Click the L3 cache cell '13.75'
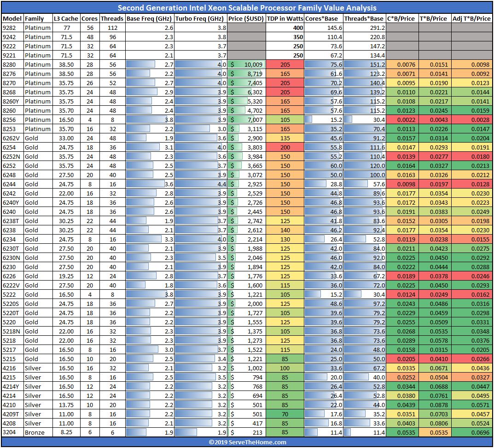Viewport: 494px width, 448px height. pos(66,405)
